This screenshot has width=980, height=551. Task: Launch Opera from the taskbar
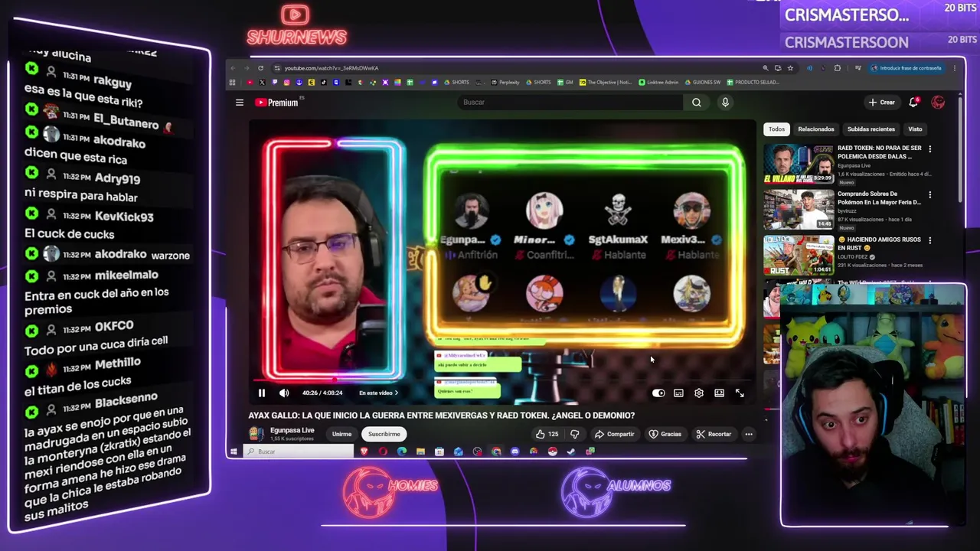point(383,452)
